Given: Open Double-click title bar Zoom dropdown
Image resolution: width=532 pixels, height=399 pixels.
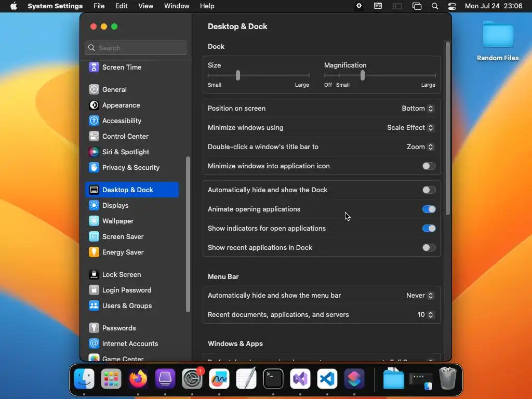Looking at the screenshot, I should click(x=420, y=147).
